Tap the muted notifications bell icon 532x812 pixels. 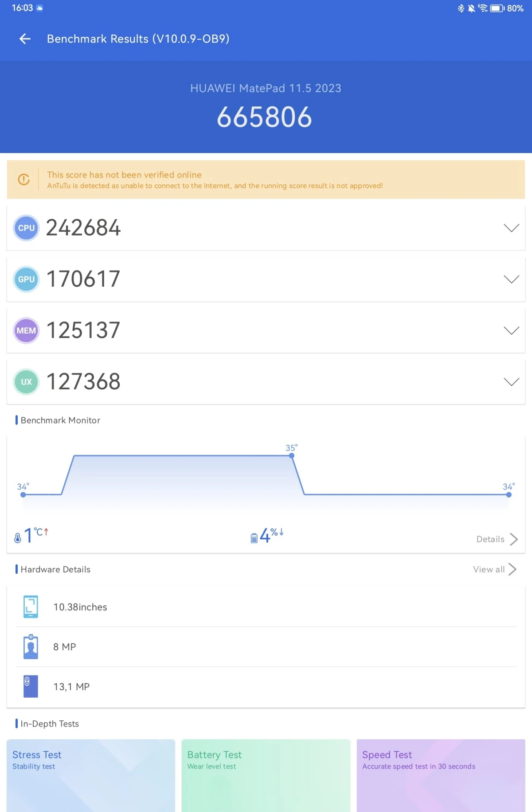[471, 8]
